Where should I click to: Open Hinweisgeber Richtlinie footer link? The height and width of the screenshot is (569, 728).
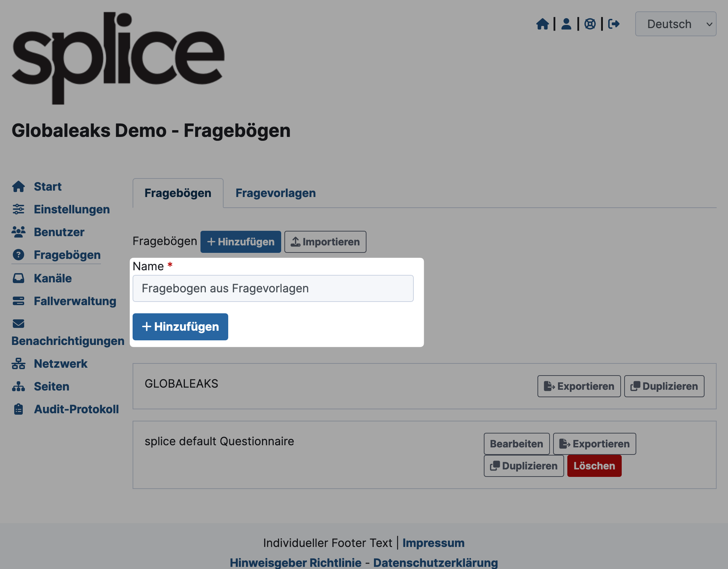[295, 563]
